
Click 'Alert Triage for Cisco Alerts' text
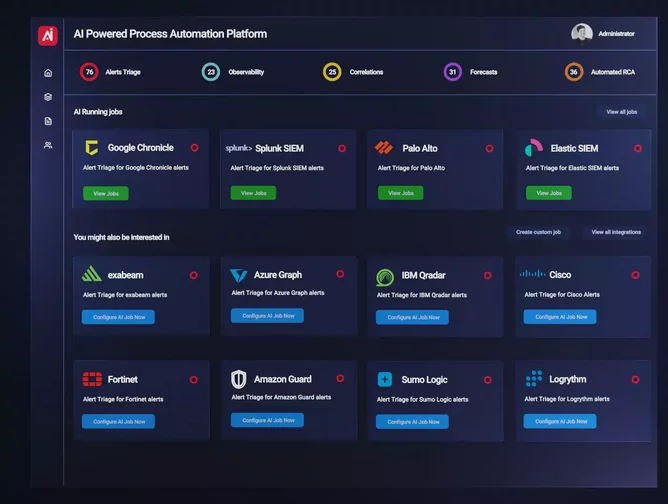click(562, 294)
